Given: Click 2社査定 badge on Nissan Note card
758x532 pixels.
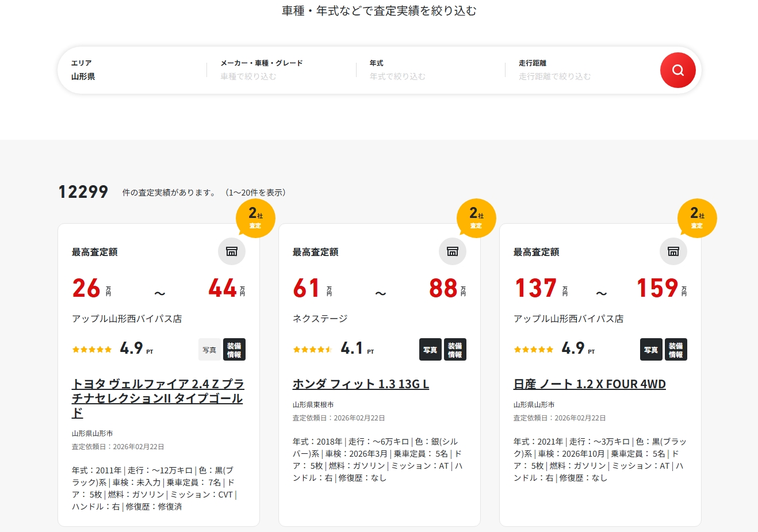Looking at the screenshot, I should (x=697, y=218).
